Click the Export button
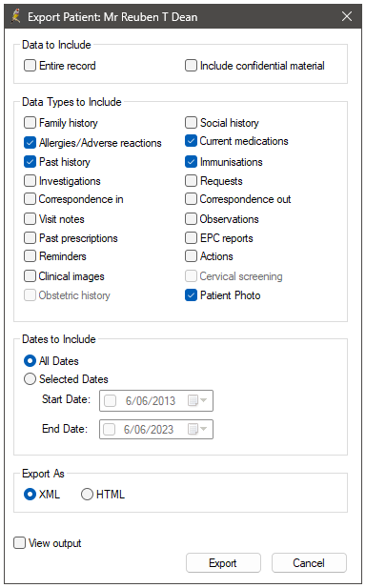Image resolution: width=366 pixels, height=588 pixels. (x=223, y=562)
